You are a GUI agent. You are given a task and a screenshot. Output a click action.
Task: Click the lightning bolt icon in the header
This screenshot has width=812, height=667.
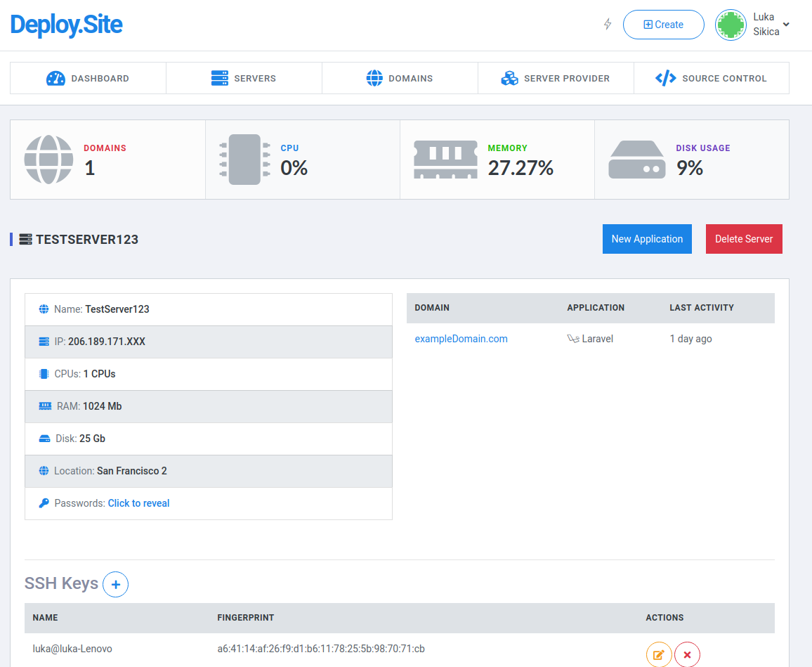tap(607, 23)
